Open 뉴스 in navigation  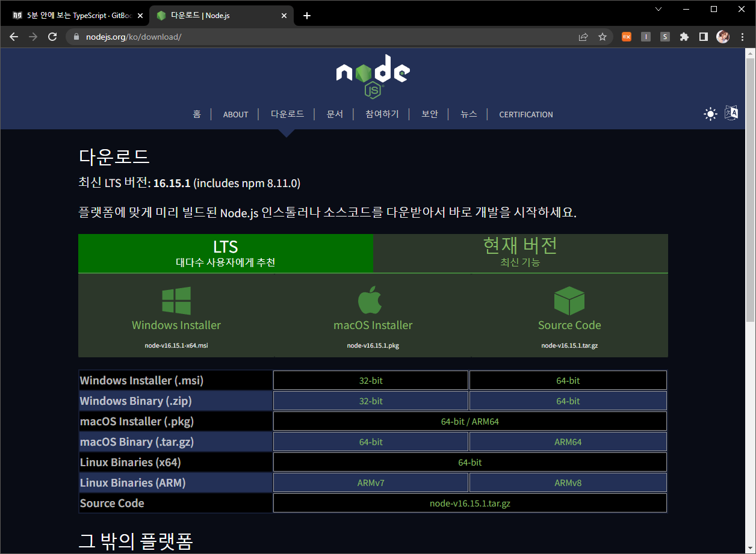469,114
